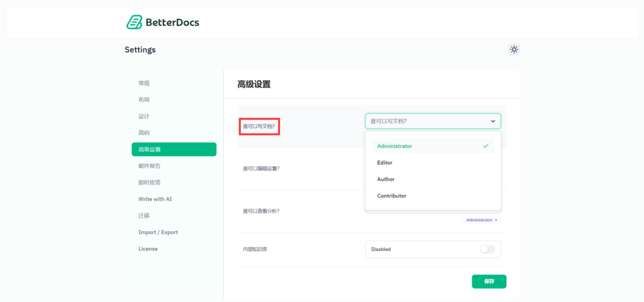
Task: Collapse dropdown using the chevron arrow
Action: point(493,121)
